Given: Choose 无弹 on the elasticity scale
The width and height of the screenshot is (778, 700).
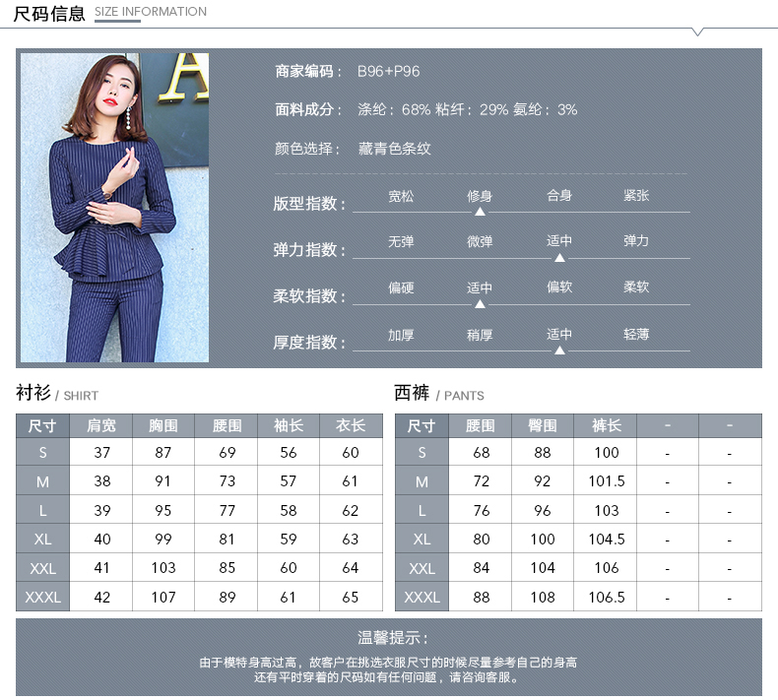Looking at the screenshot, I should [401, 242].
